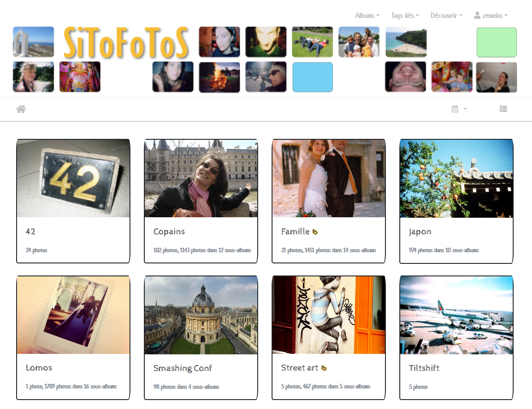The width and height of the screenshot is (532, 409).
Task: Switch to list view with the list icon
Action: [503, 109]
